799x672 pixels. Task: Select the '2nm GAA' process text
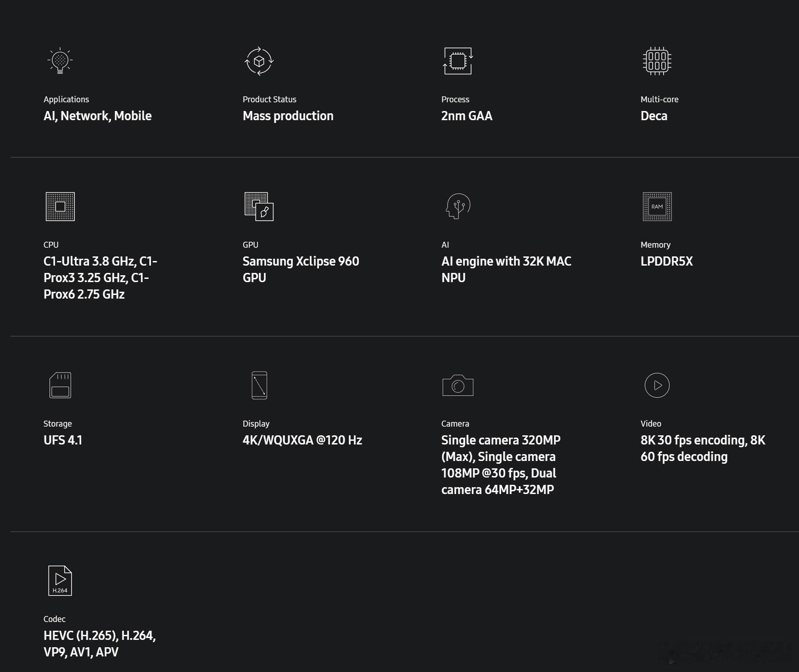click(x=467, y=116)
